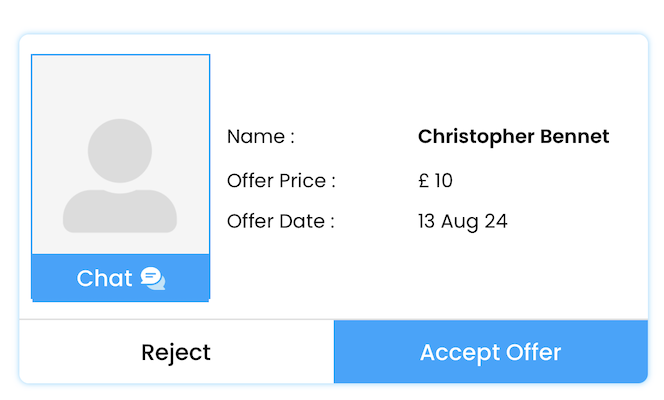Select the £ 10 price value

click(x=435, y=181)
